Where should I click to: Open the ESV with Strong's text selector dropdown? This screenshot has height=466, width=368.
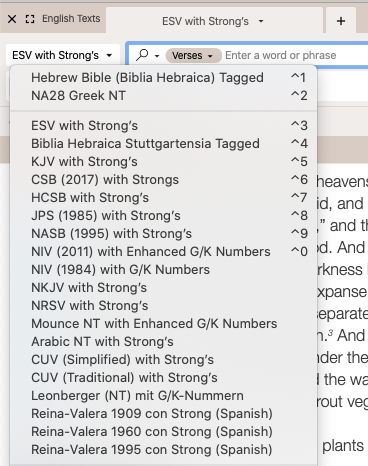63,55
